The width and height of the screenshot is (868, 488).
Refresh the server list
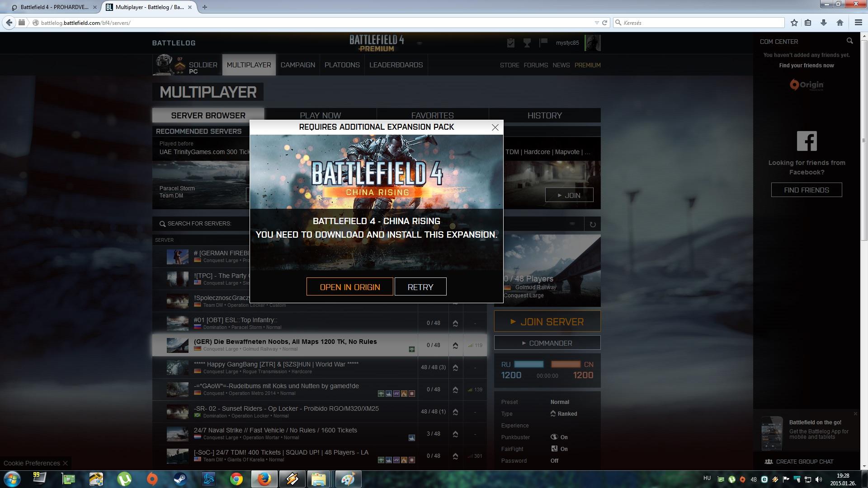592,224
